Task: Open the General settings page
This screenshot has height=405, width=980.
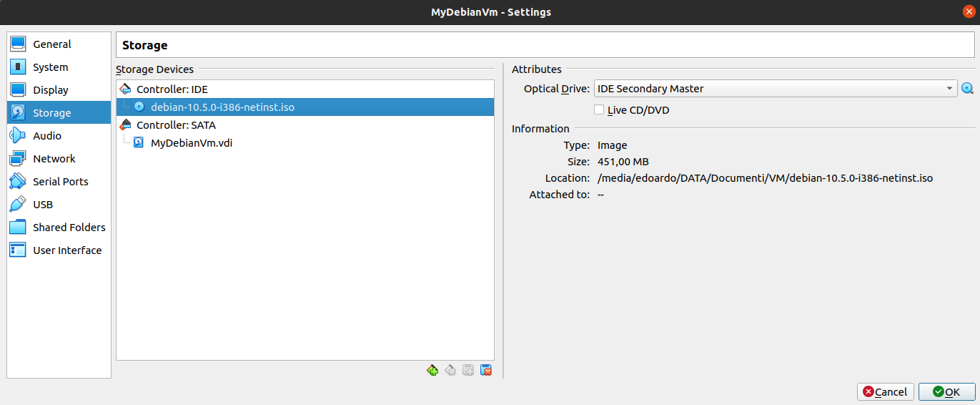Action: point(59,44)
